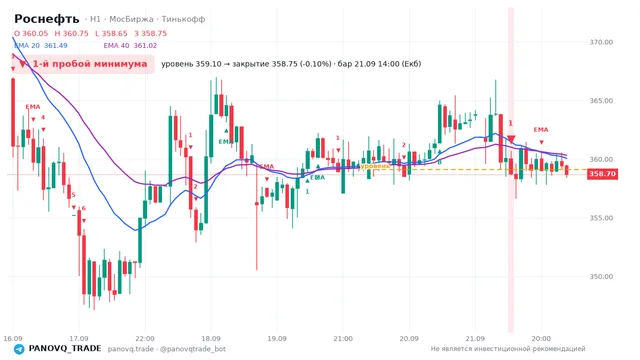Click the 18.09 date axis label
640x360 pixels.
(211, 339)
